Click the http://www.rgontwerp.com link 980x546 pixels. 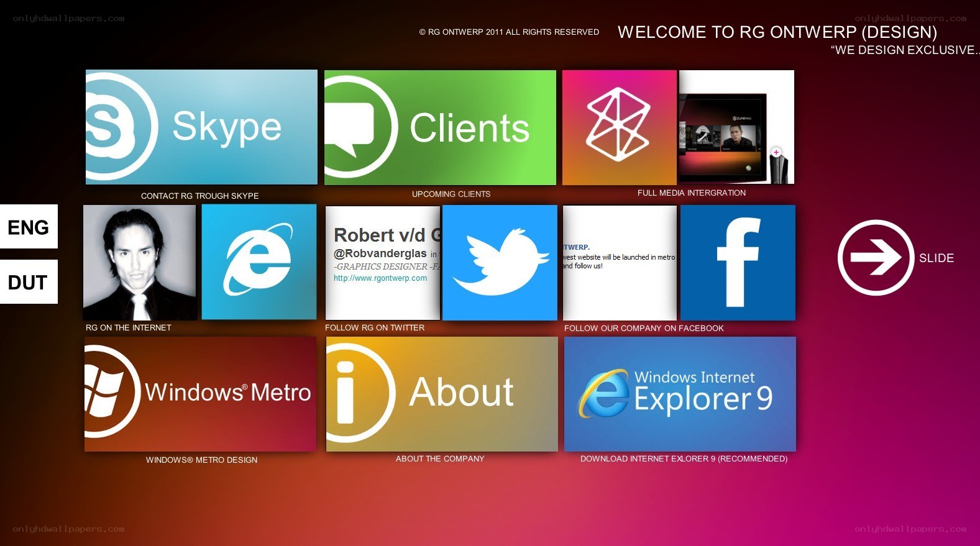(x=380, y=278)
